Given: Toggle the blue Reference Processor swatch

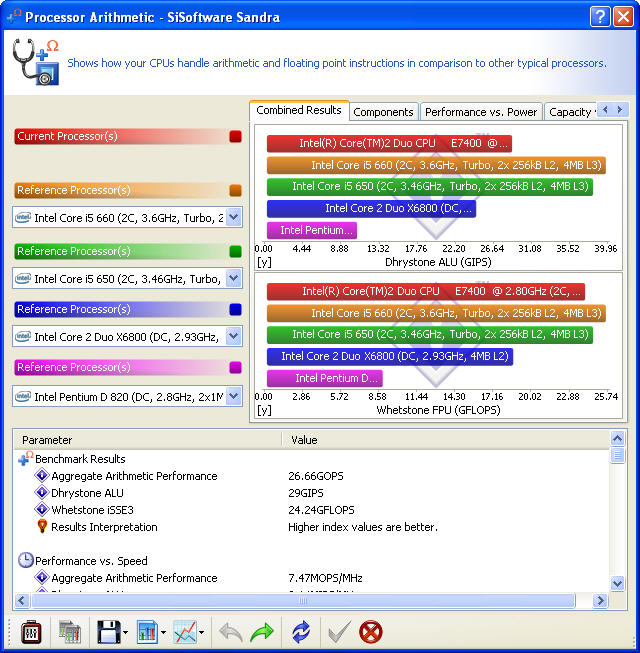Looking at the screenshot, I should 235,309.
